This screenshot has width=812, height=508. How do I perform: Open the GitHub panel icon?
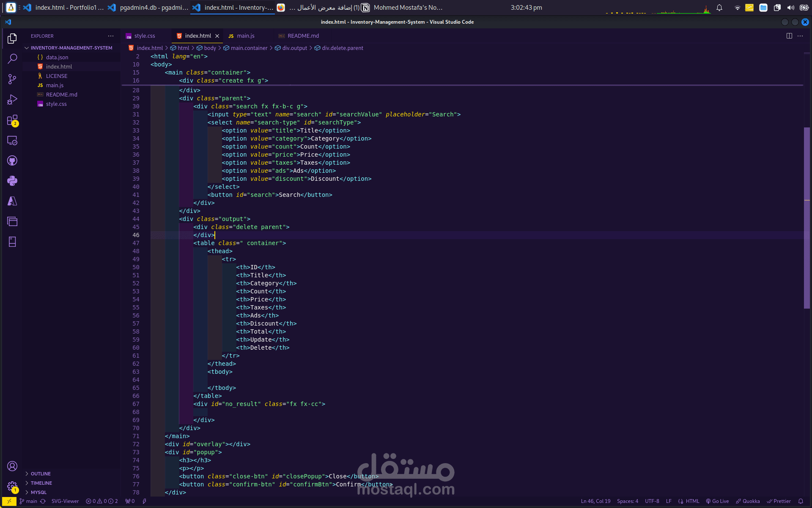click(x=12, y=161)
